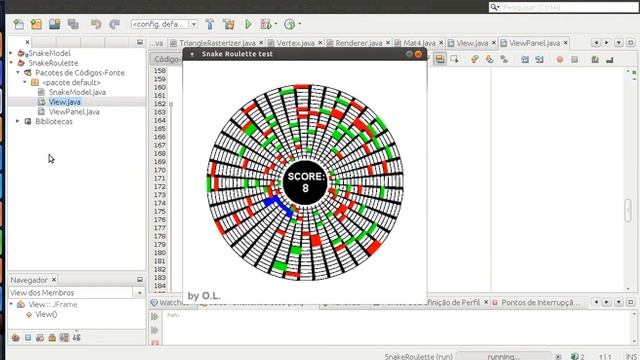Click the Debug Project icon

tap(266, 24)
